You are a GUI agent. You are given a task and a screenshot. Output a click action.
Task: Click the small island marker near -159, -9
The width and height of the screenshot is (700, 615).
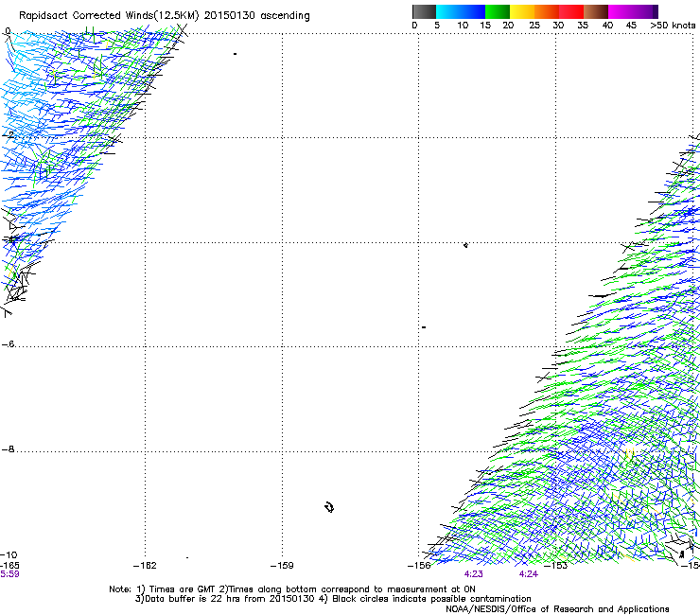pyautogui.click(x=329, y=507)
